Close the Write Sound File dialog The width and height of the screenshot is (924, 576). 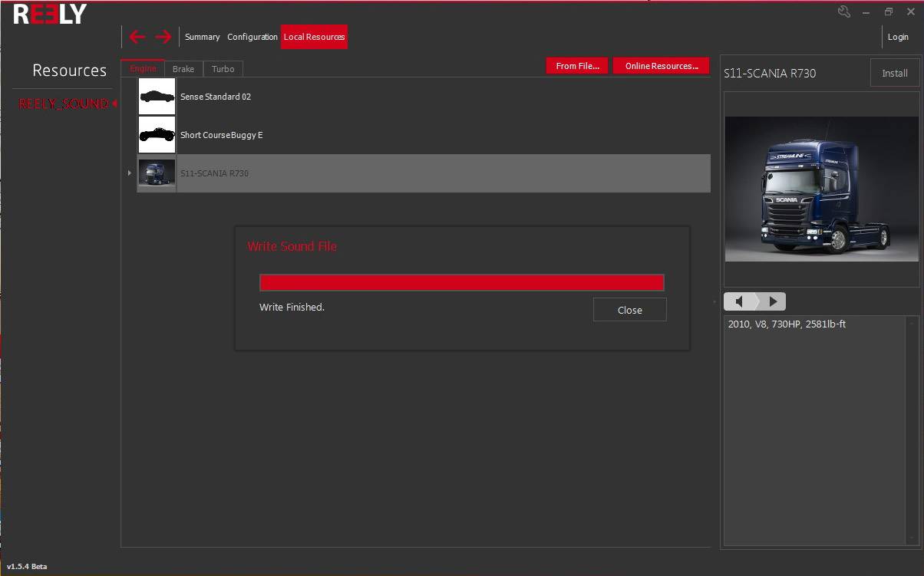(x=629, y=310)
